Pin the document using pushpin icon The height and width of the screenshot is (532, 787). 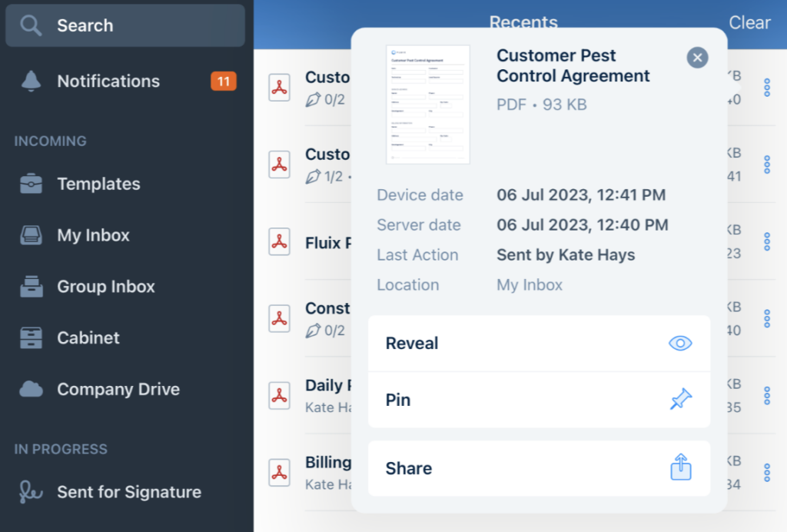(680, 400)
